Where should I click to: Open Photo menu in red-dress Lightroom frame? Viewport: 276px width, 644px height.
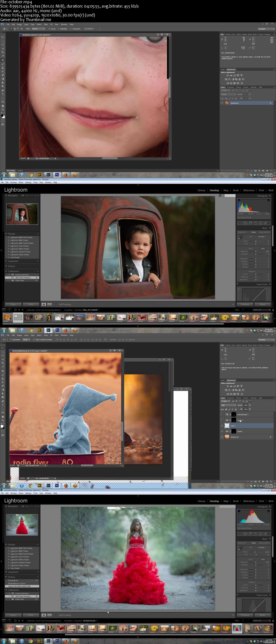point(21,493)
